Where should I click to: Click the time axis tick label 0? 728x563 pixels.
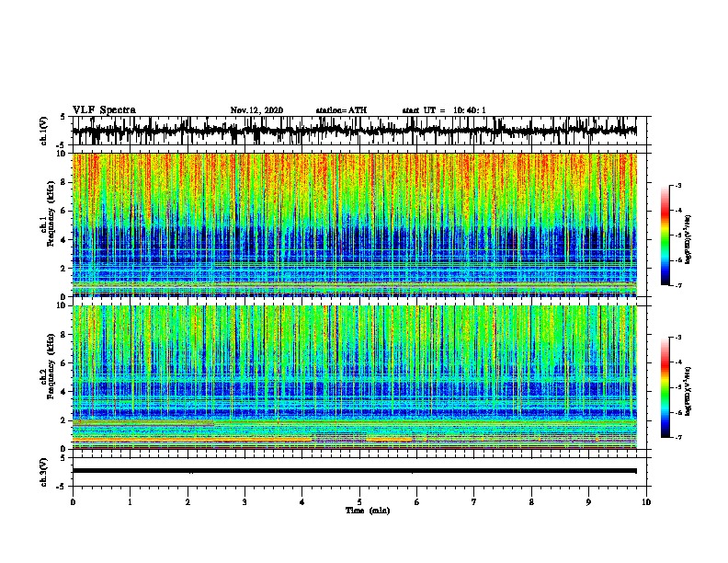[x=73, y=501]
